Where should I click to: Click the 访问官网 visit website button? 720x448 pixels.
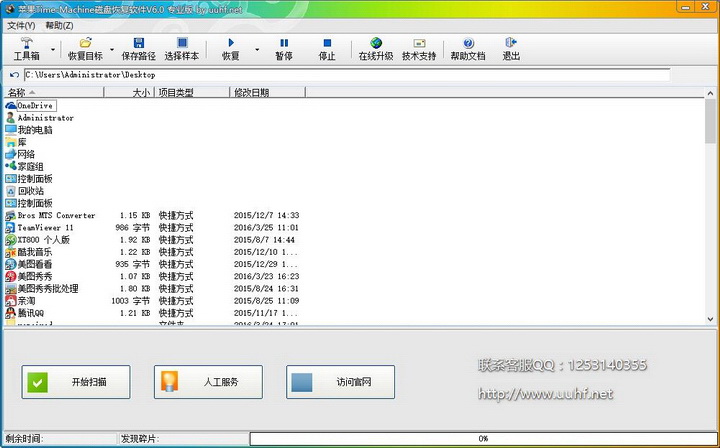coord(340,382)
